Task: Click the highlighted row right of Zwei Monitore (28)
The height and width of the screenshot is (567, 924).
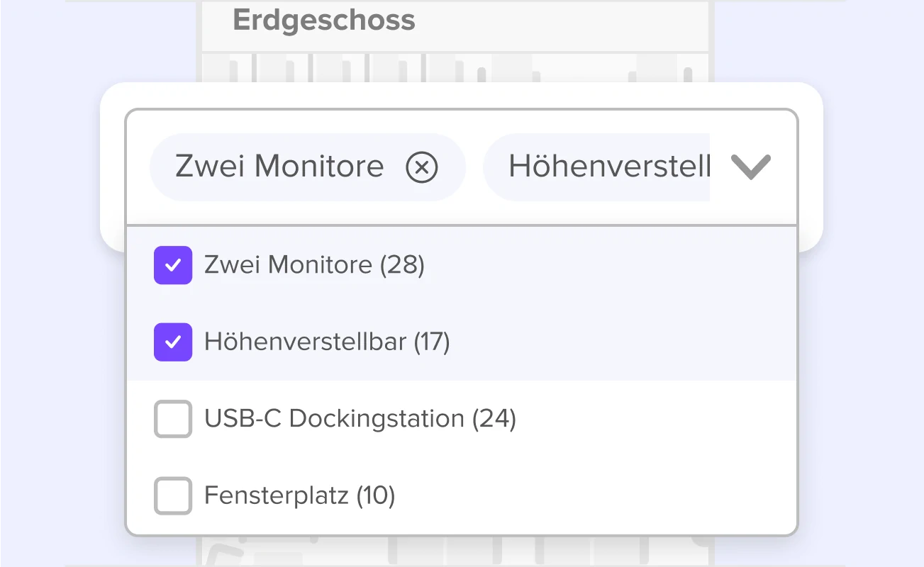Action: tap(610, 265)
